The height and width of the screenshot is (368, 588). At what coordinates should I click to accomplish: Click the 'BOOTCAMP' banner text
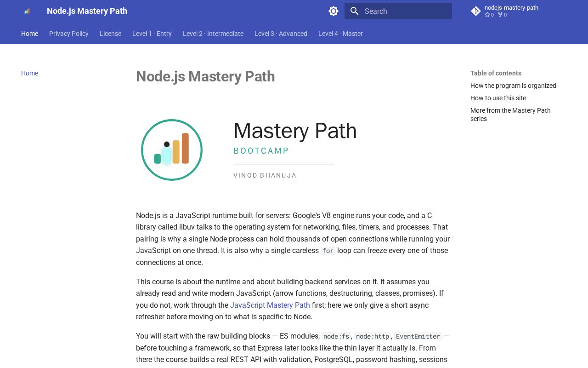click(261, 151)
